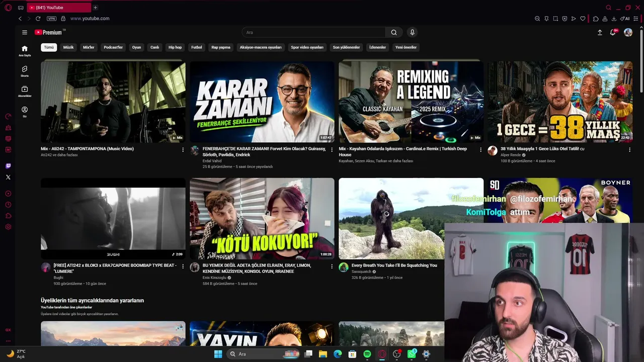Viewport: 644px width, 362px height.
Task: Open the Siz profile section
Action: click(x=25, y=112)
